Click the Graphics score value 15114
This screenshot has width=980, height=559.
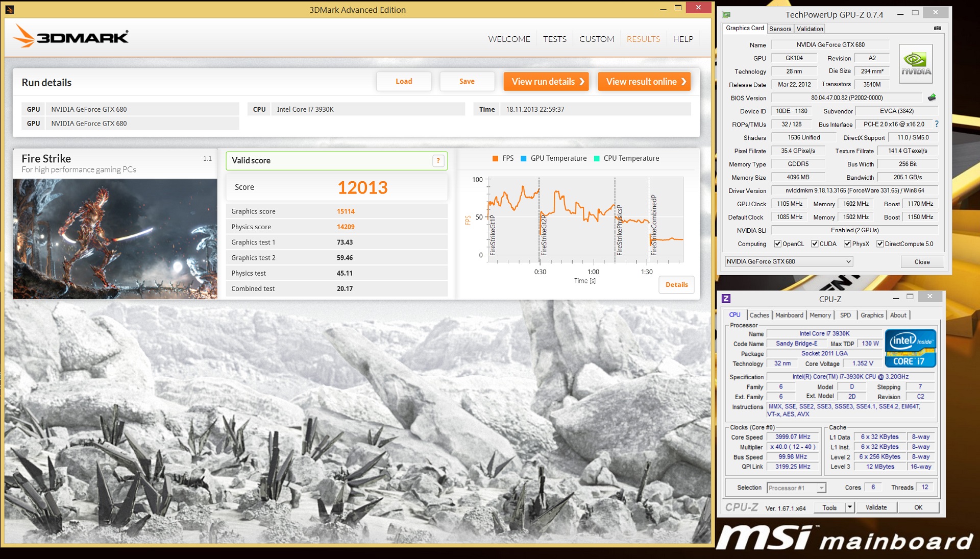(346, 211)
